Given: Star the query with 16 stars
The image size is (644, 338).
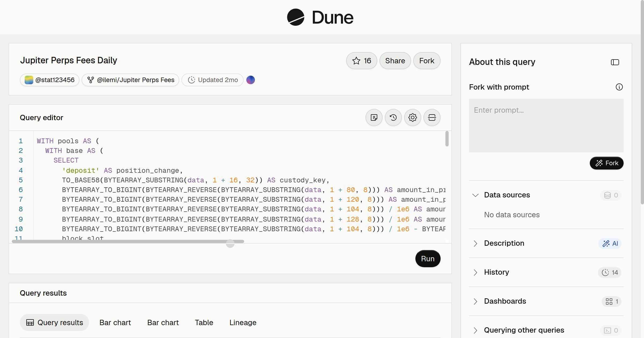Looking at the screenshot, I should [361, 61].
